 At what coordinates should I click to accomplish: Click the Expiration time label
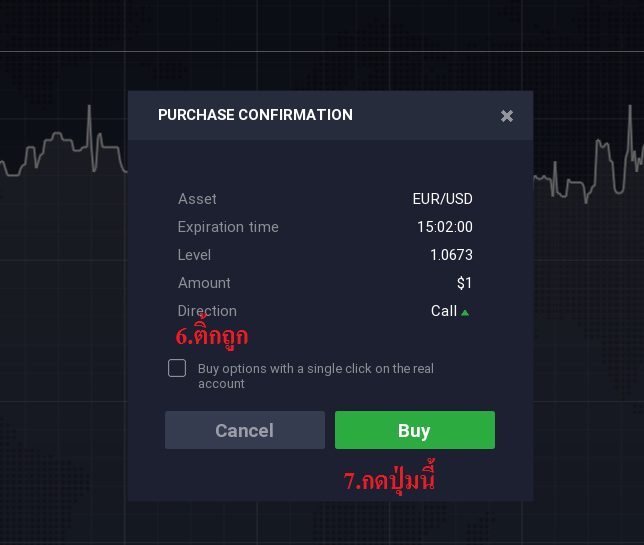tap(228, 227)
